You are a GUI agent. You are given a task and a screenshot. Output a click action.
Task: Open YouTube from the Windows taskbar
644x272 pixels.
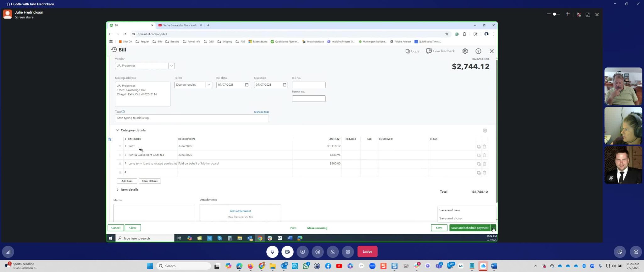[339, 266]
